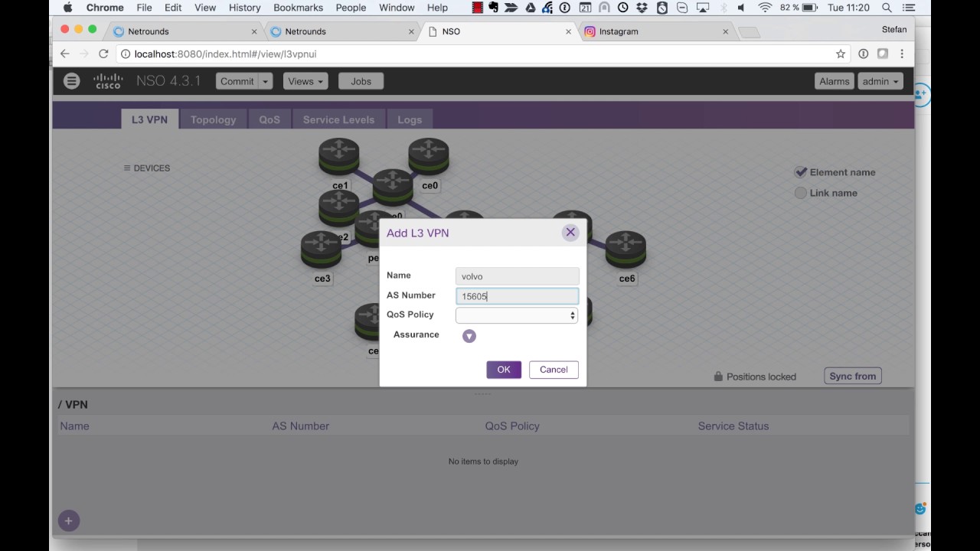
Task: Open the QoS Policy dropdown
Action: tap(517, 315)
